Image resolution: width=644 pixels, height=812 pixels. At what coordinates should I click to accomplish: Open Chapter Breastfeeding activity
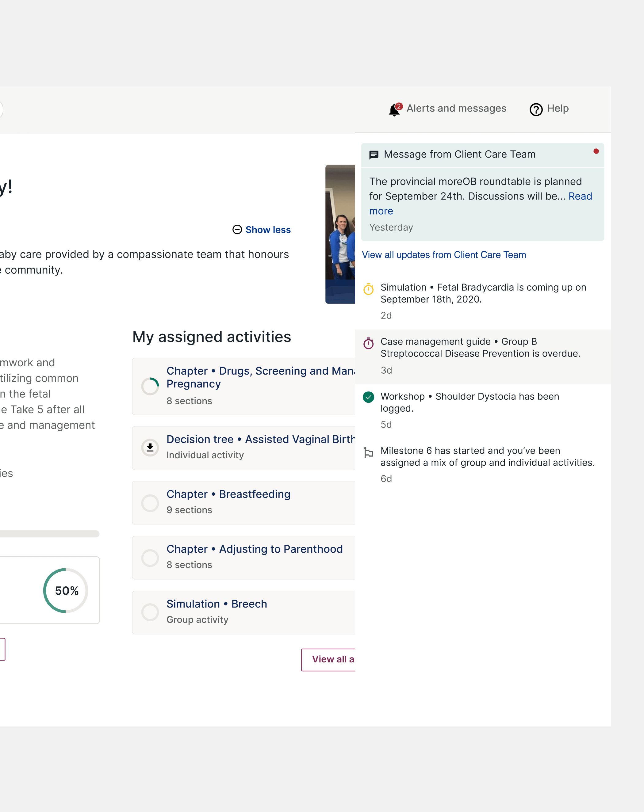(243, 503)
